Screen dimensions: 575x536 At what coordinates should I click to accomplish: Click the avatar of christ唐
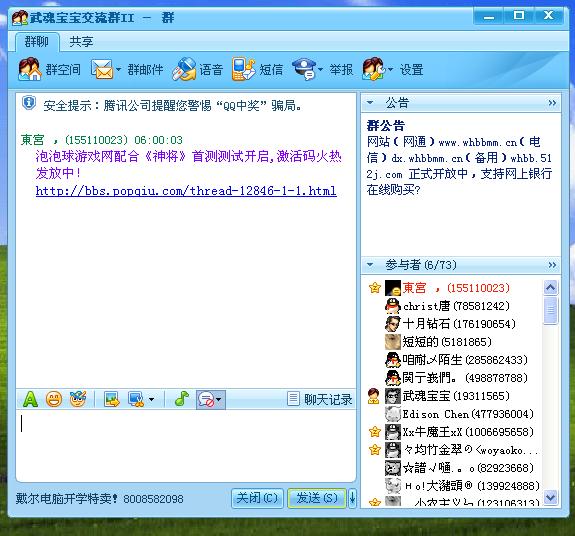(x=392, y=306)
